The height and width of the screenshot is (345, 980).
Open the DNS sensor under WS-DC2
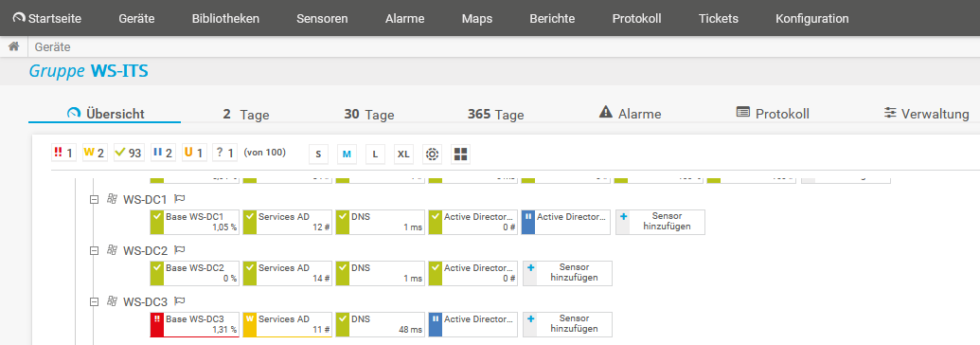380,273
